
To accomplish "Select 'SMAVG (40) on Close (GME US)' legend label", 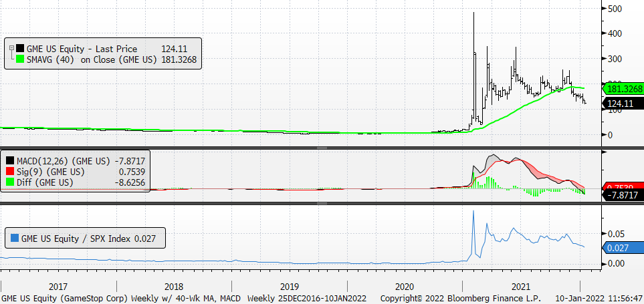I will (92, 60).
